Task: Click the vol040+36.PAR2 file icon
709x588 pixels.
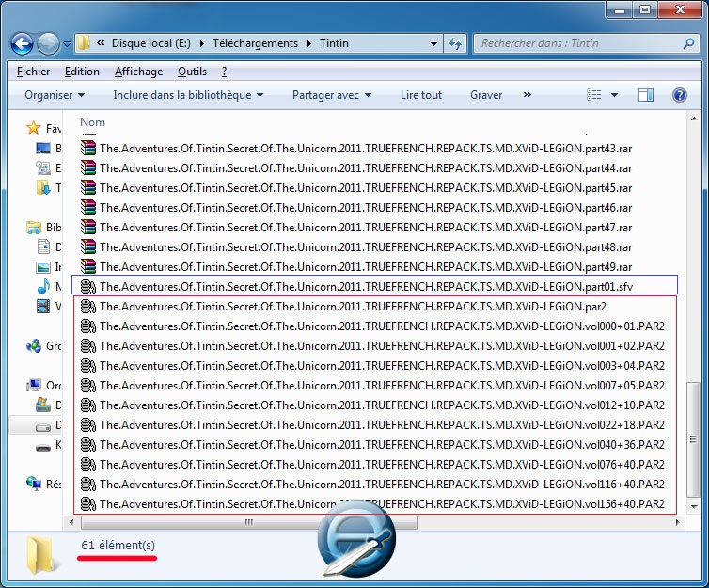Action: click(88, 445)
